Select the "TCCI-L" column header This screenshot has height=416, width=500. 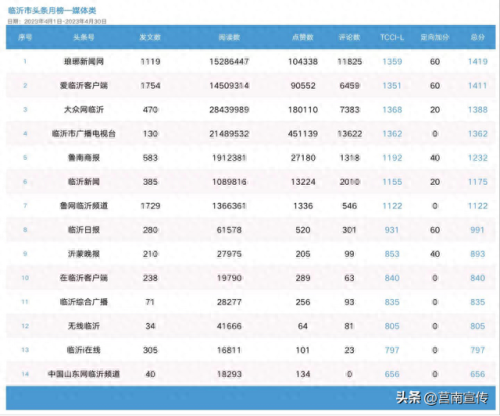(392, 37)
